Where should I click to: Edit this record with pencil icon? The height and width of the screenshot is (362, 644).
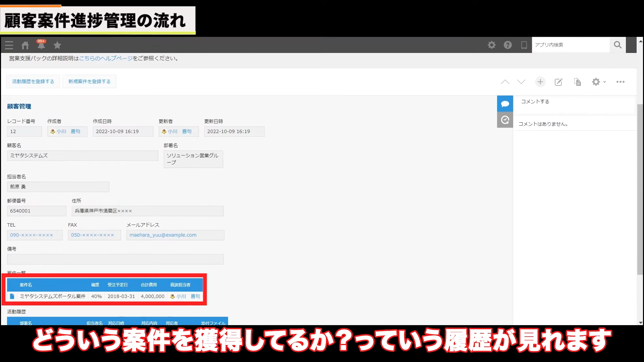[558, 82]
